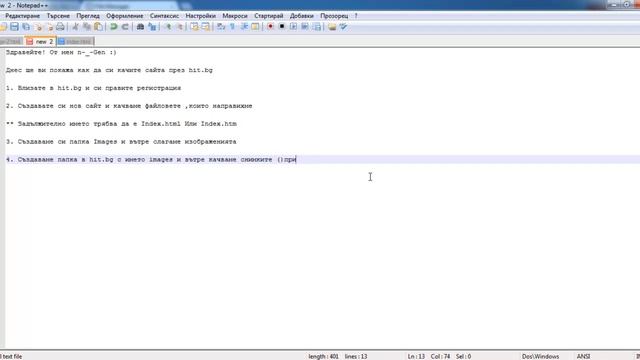Open the User Defined Language icon

click(256, 27)
